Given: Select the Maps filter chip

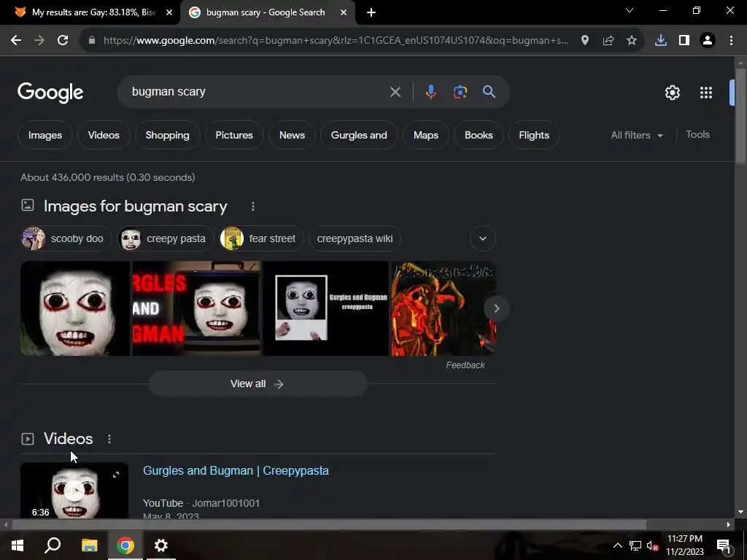Looking at the screenshot, I should tap(426, 135).
